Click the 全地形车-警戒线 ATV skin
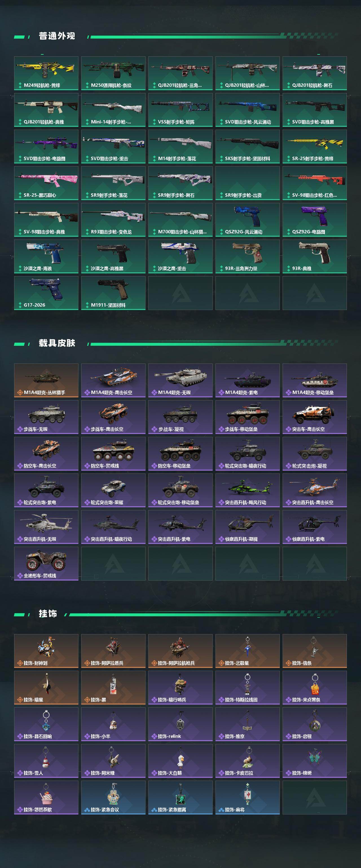This screenshot has width=361, height=868. point(46,563)
